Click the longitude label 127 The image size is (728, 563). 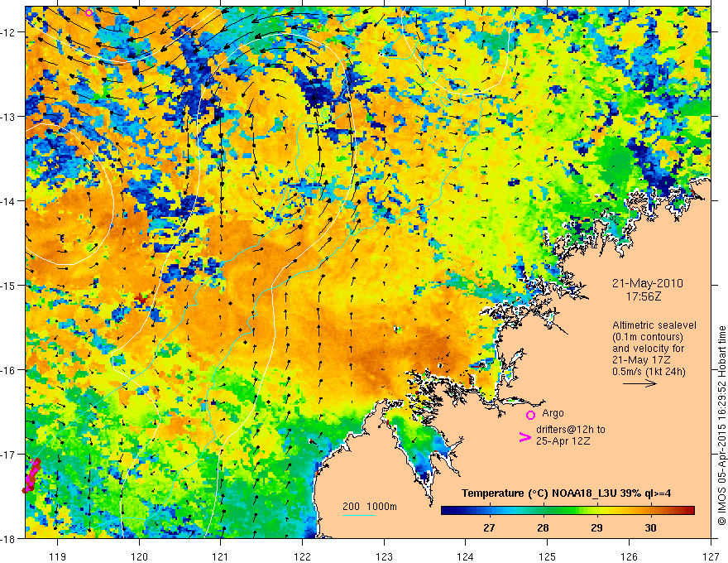pos(711,556)
